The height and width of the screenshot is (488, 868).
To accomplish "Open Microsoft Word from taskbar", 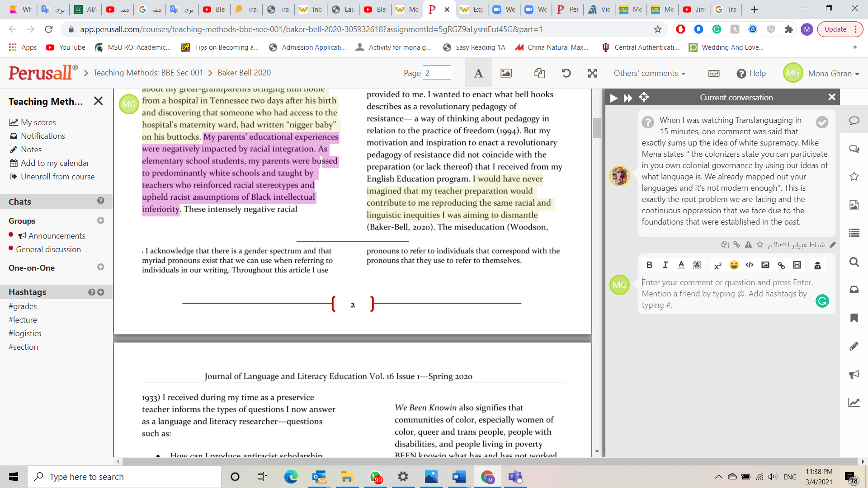I will (x=459, y=477).
